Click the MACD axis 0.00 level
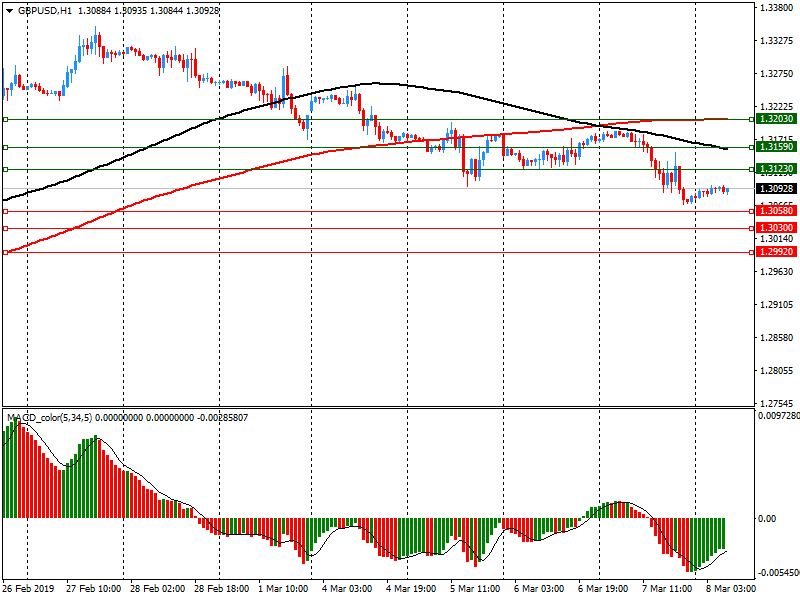Screen dimensions: 800x600 [x=767, y=519]
